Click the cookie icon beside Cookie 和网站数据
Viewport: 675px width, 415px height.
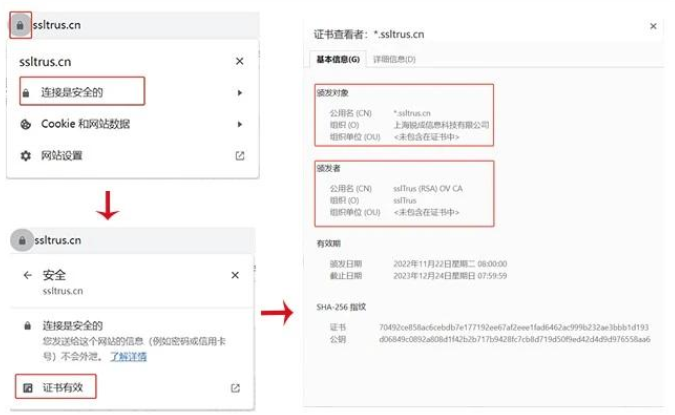(x=26, y=124)
